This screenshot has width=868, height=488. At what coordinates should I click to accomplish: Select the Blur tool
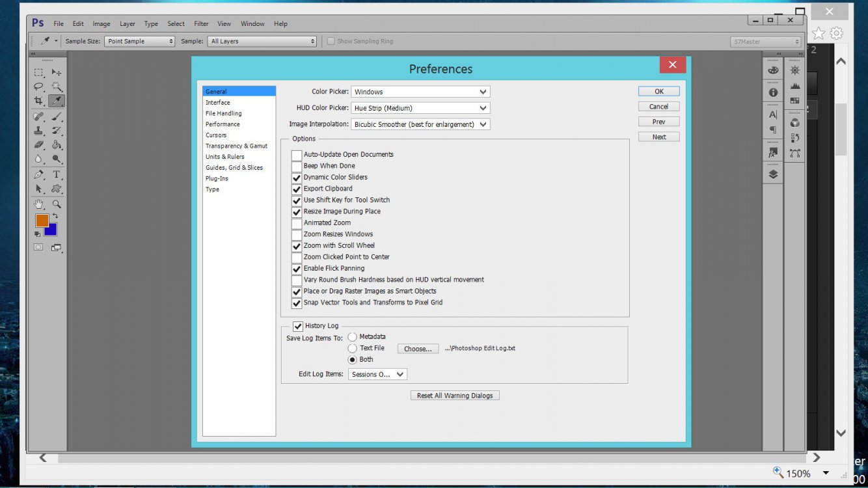point(39,159)
